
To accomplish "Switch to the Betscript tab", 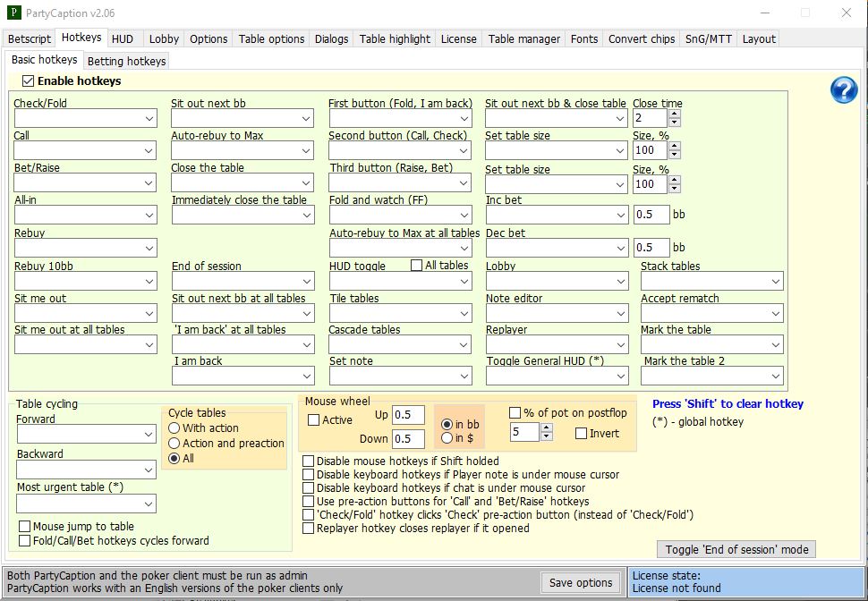I will 30,39.
